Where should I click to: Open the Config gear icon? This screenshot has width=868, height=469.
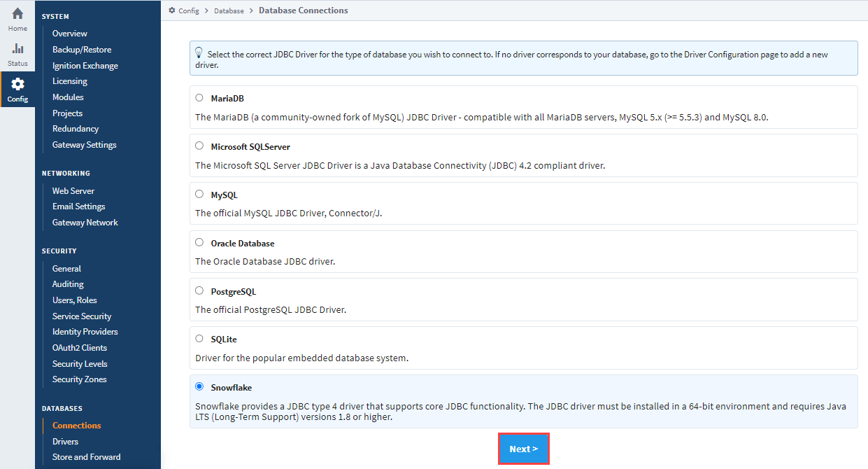(x=17, y=84)
